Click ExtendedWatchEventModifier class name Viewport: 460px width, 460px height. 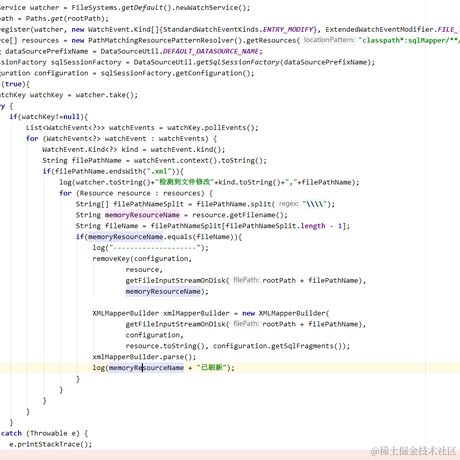coord(379,29)
